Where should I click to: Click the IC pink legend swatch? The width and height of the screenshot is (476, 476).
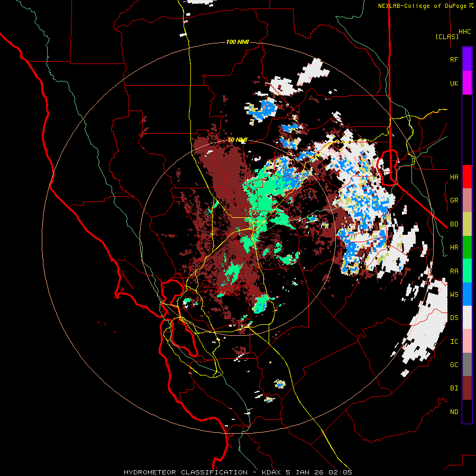[x=467, y=341]
